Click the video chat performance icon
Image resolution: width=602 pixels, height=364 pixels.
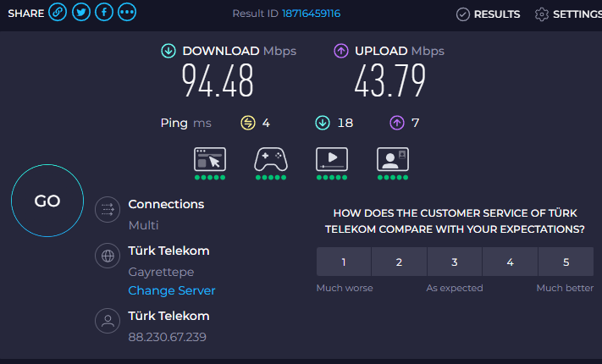click(393, 158)
